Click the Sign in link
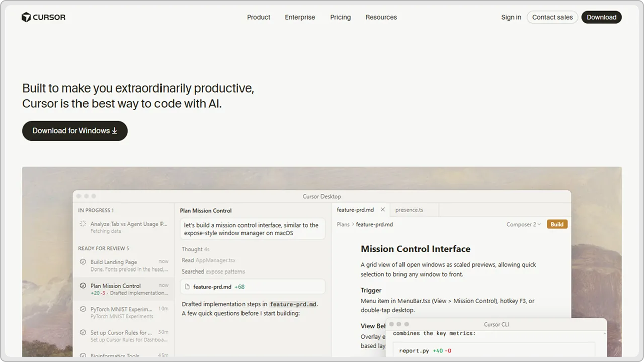 tap(511, 17)
